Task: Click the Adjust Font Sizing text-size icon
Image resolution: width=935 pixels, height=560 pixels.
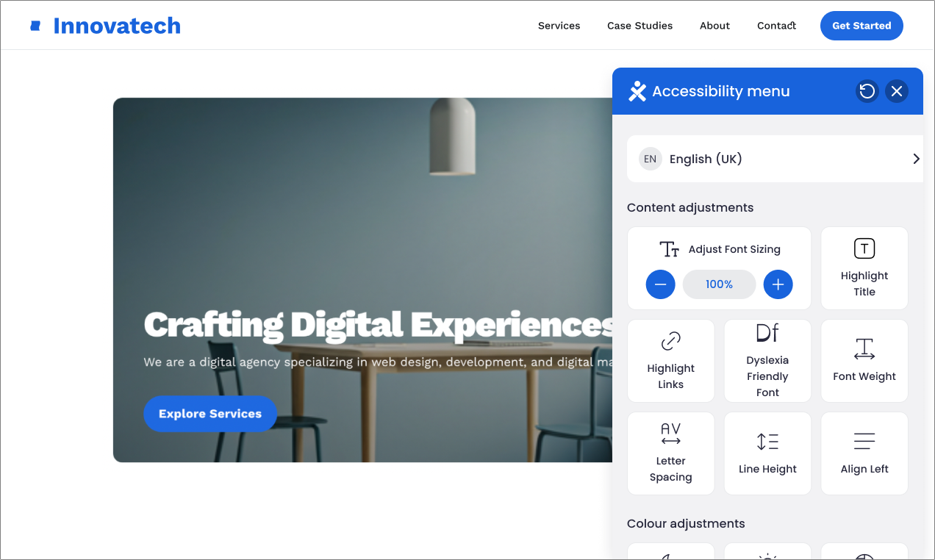Action: [x=670, y=249]
